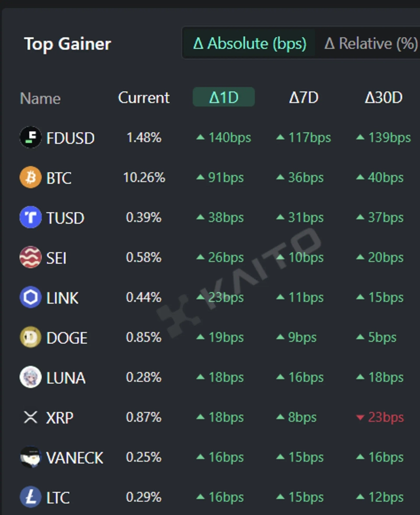The height and width of the screenshot is (515, 420).
Task: Click the Litecoin LTC icon
Action: coord(30,497)
